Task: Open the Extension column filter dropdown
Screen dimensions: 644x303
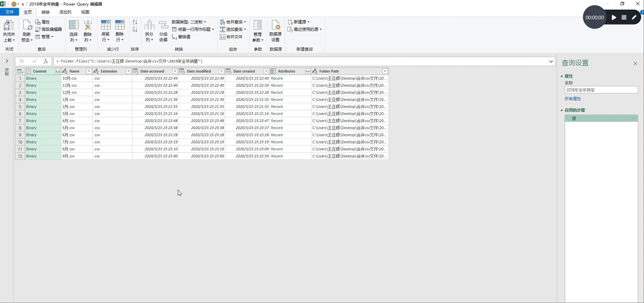Action: pos(128,71)
